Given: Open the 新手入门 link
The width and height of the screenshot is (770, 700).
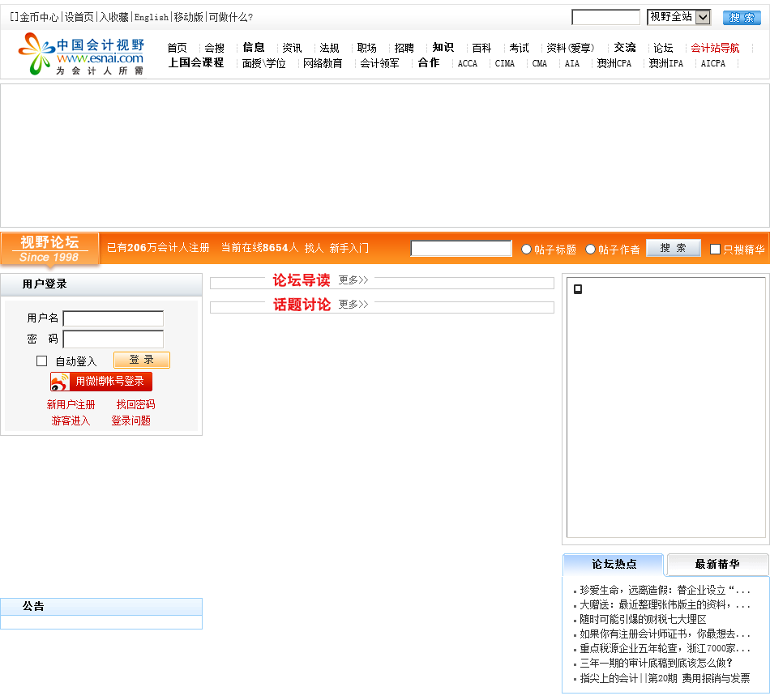Looking at the screenshot, I should 349,248.
